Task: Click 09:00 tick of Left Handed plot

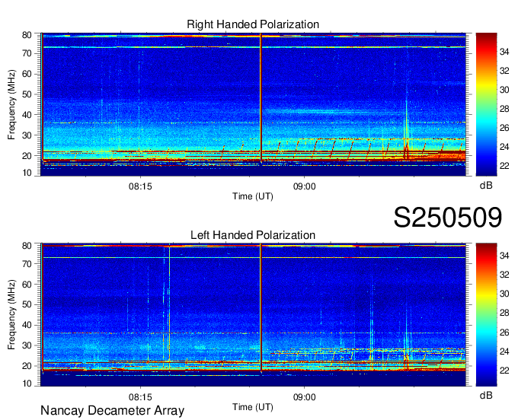Action: (x=304, y=397)
